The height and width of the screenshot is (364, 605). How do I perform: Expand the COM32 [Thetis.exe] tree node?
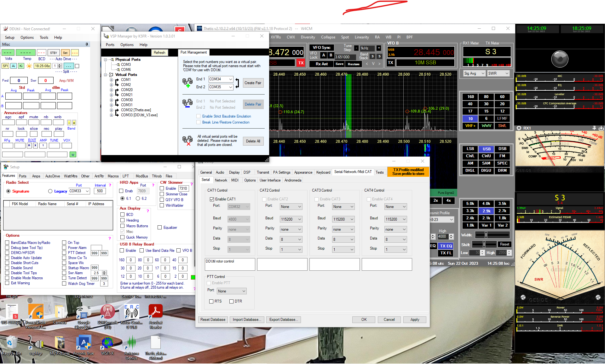coord(111,110)
